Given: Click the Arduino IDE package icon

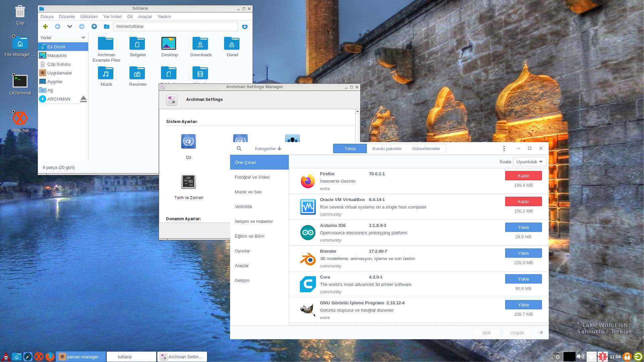Looking at the screenshot, I should point(308,233).
